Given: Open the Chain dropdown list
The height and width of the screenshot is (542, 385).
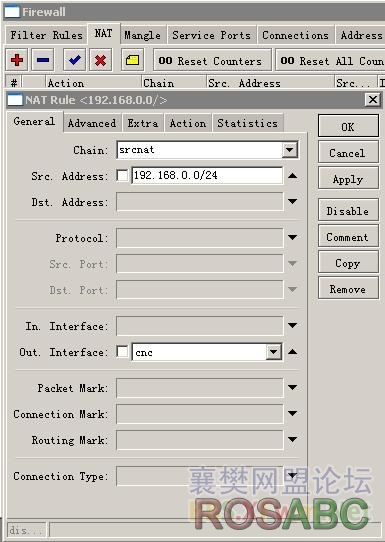Looking at the screenshot, I should coord(289,150).
